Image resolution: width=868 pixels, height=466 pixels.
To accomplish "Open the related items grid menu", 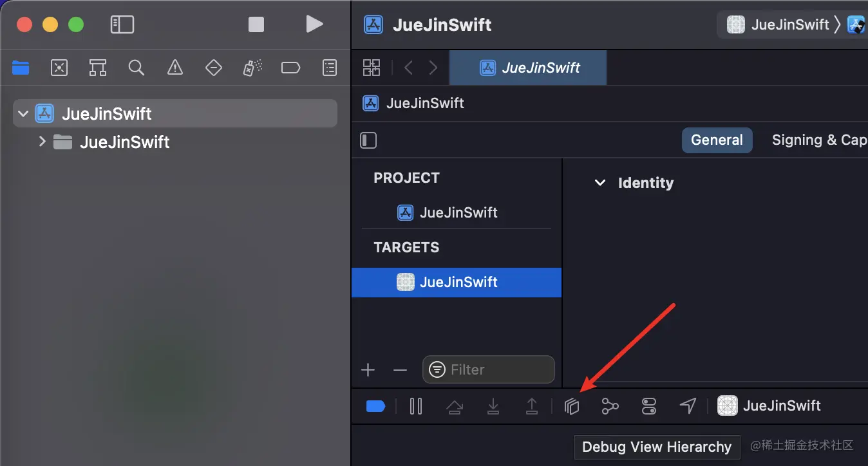I will (372, 68).
